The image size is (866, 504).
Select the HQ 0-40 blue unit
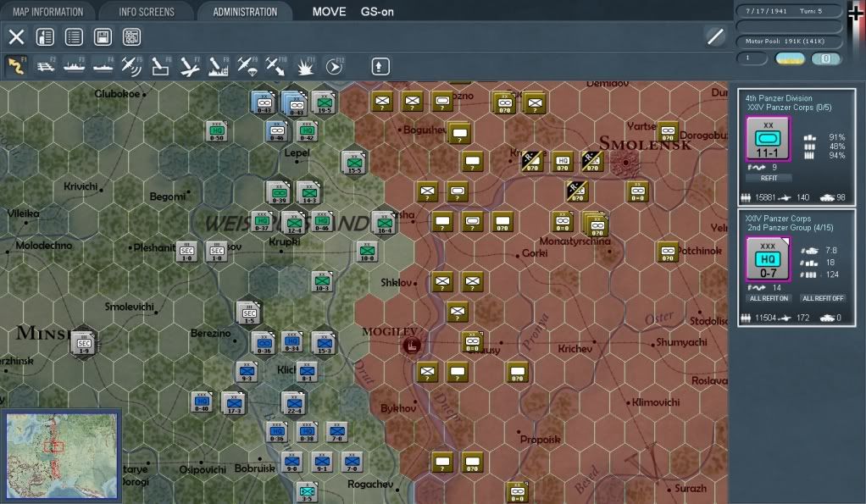pos(202,402)
